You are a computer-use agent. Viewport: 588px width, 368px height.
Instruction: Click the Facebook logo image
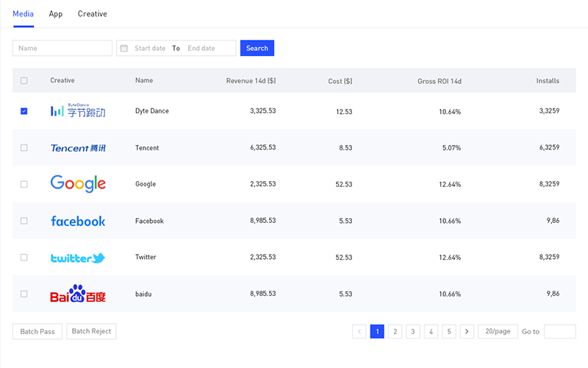pos(78,221)
